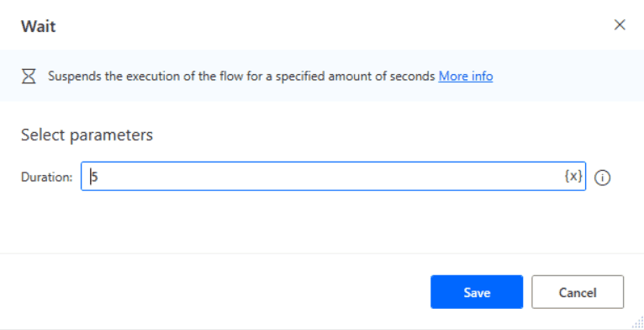Follow the underlined More info hyperlink
Viewport: 644px width, 330px height.
point(465,76)
